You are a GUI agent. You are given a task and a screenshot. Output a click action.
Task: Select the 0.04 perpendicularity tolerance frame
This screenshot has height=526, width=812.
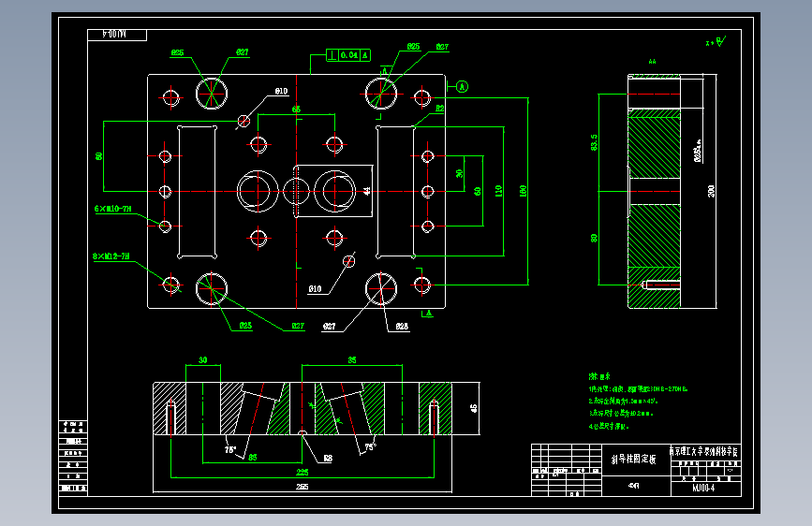click(348, 55)
